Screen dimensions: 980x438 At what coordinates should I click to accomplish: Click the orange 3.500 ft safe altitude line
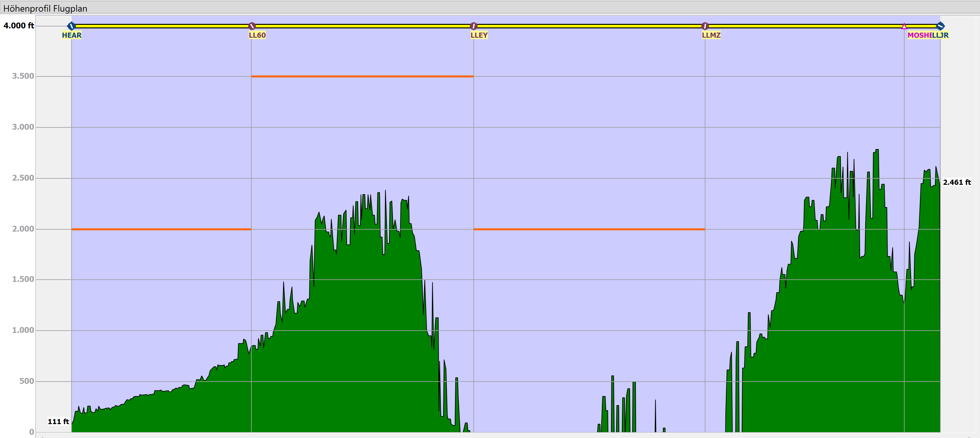click(x=362, y=76)
